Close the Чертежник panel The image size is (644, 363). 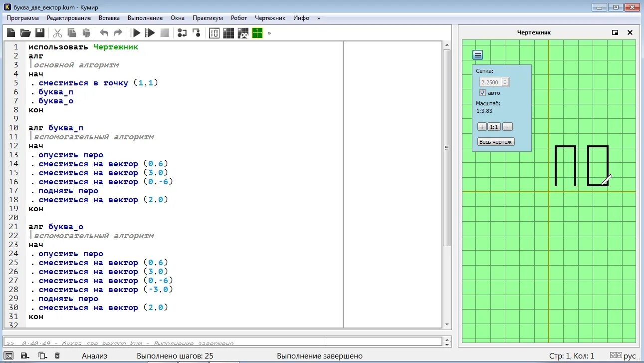[630, 32]
